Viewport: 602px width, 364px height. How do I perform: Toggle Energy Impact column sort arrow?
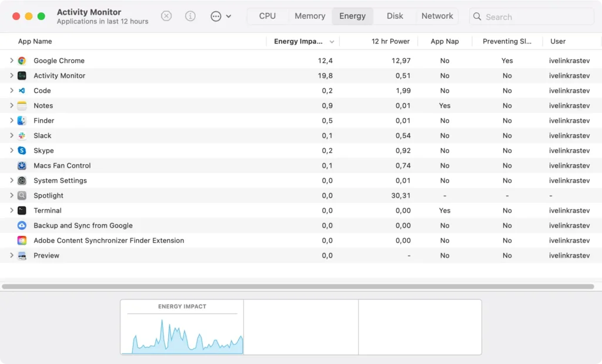click(x=332, y=42)
